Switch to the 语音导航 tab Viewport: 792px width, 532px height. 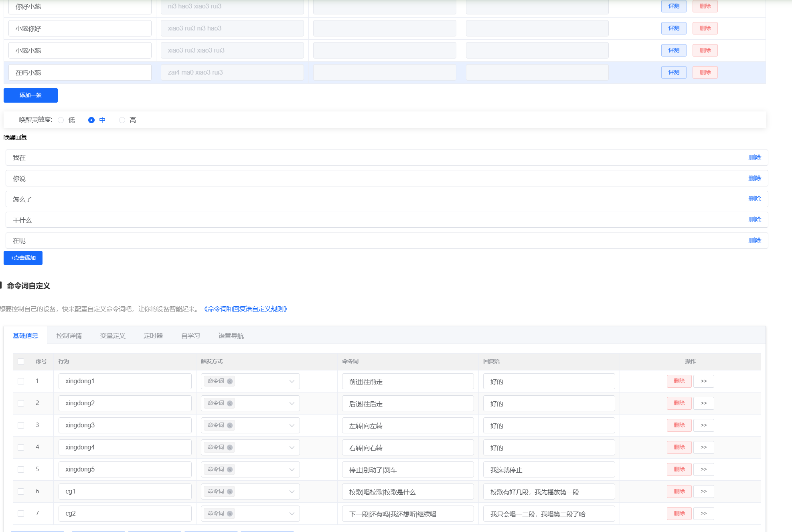click(x=231, y=336)
